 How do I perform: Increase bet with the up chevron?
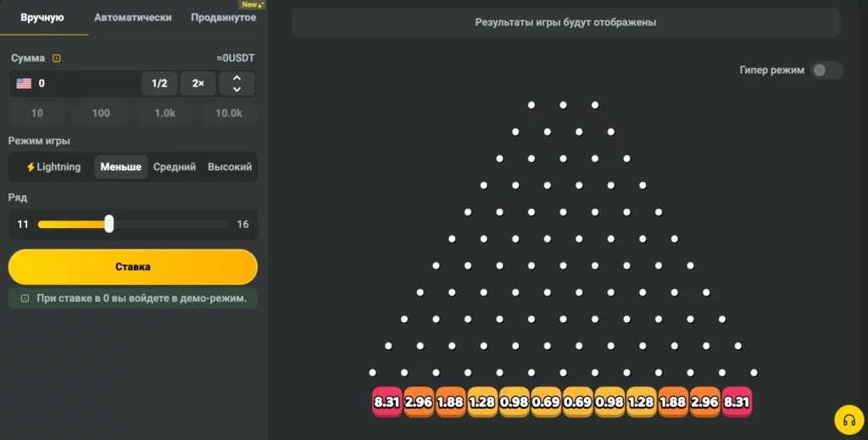coord(237,78)
